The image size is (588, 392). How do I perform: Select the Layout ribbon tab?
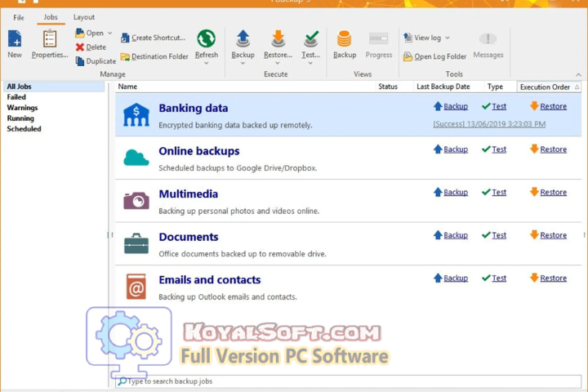83,17
